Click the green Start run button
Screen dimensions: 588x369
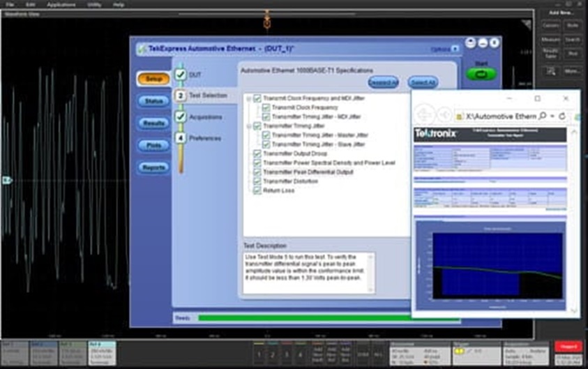click(481, 74)
